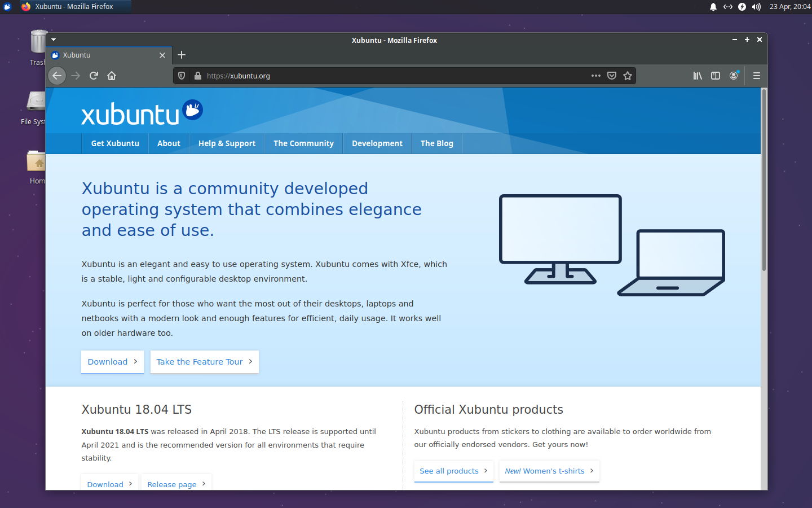Viewport: 812px width, 508px height.
Task: Open the Xubuntu 18.04 Release page link
Action: coord(173,484)
